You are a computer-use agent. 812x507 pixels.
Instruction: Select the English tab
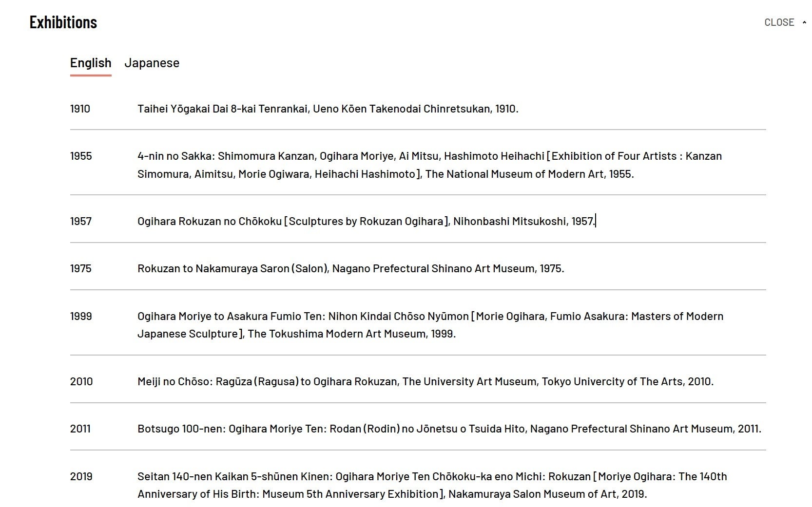tap(91, 63)
